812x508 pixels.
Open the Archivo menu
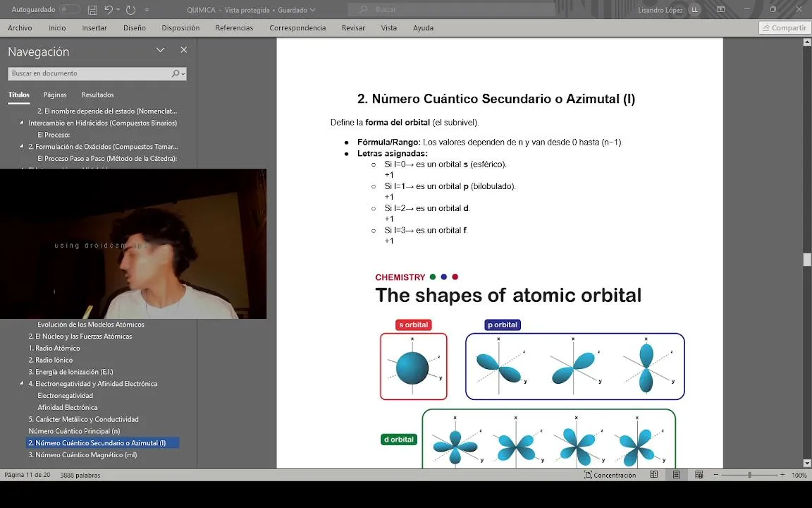20,28
